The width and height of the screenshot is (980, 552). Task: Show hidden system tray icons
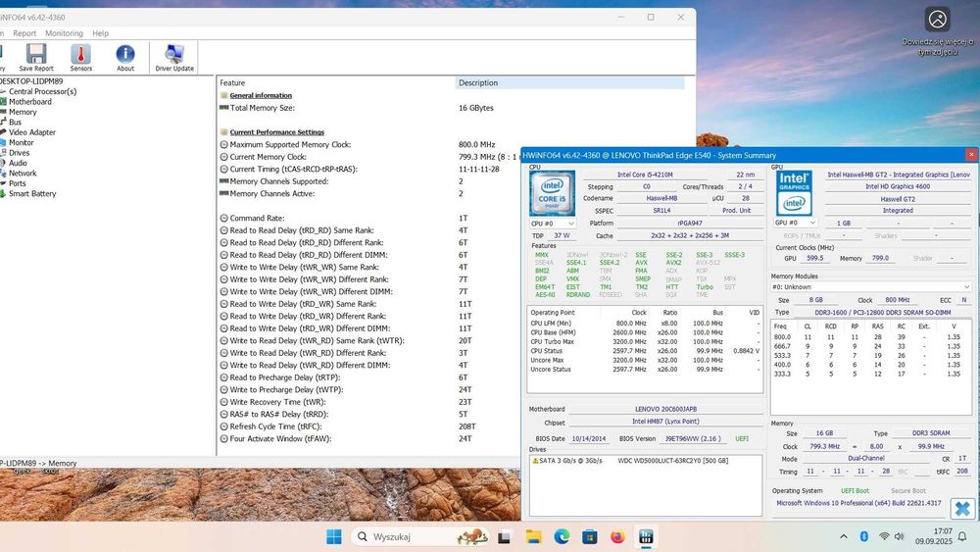tap(845, 536)
